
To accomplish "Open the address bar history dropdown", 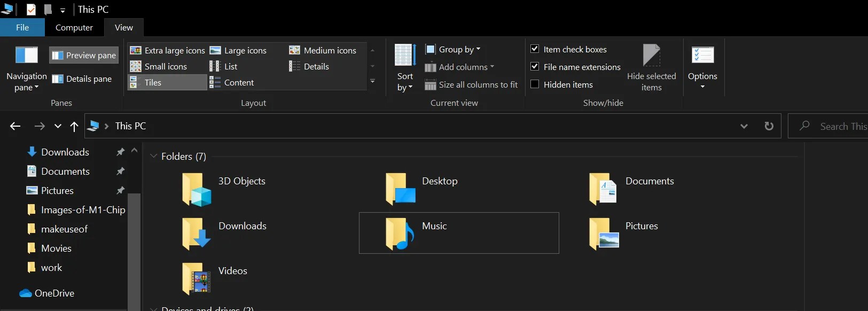I will coord(744,126).
